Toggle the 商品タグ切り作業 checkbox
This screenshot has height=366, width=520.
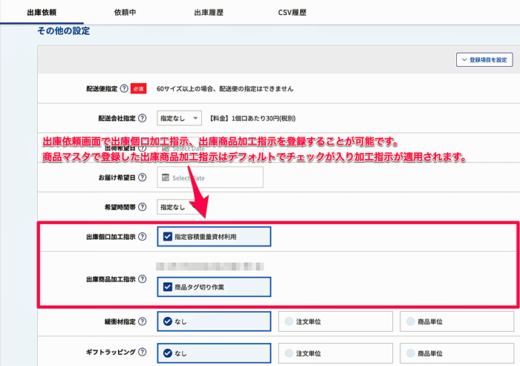[x=167, y=287]
